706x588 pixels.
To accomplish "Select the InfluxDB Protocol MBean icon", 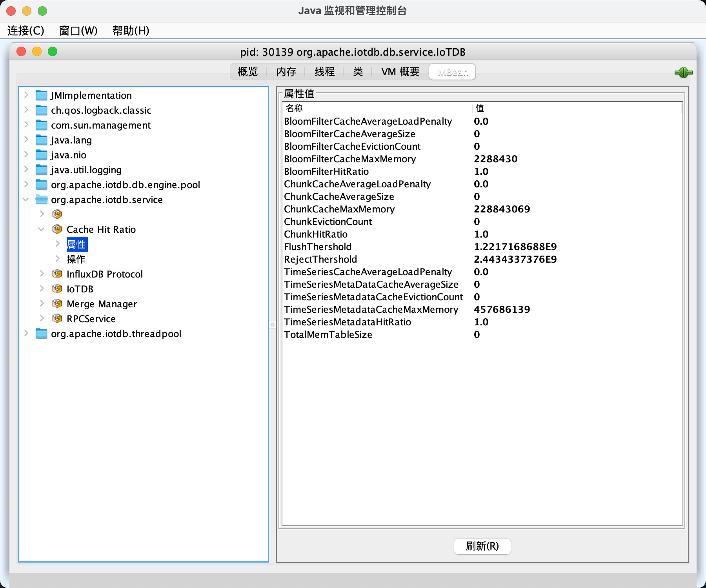I will pyautogui.click(x=57, y=274).
